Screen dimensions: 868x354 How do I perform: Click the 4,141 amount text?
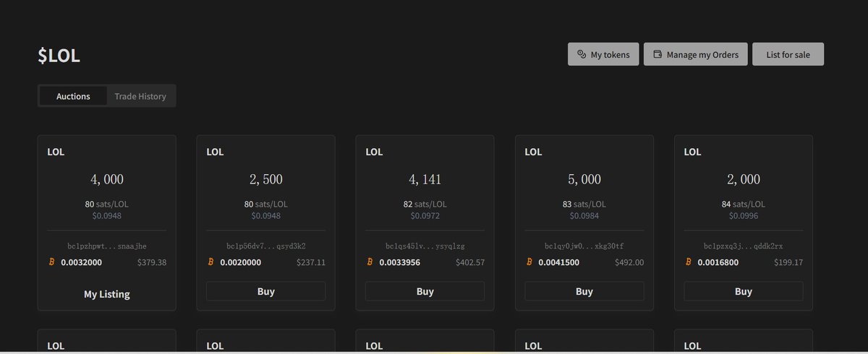click(425, 179)
